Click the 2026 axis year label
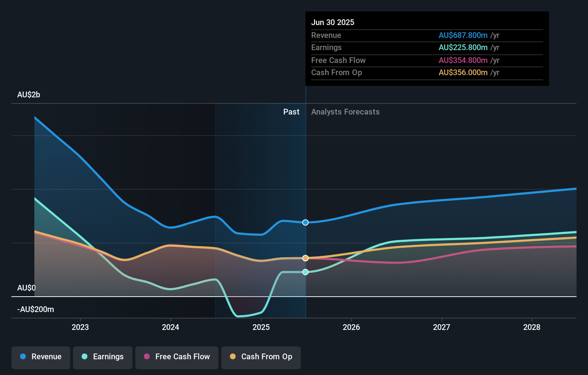Image resolution: width=588 pixels, height=375 pixels. 352,327
